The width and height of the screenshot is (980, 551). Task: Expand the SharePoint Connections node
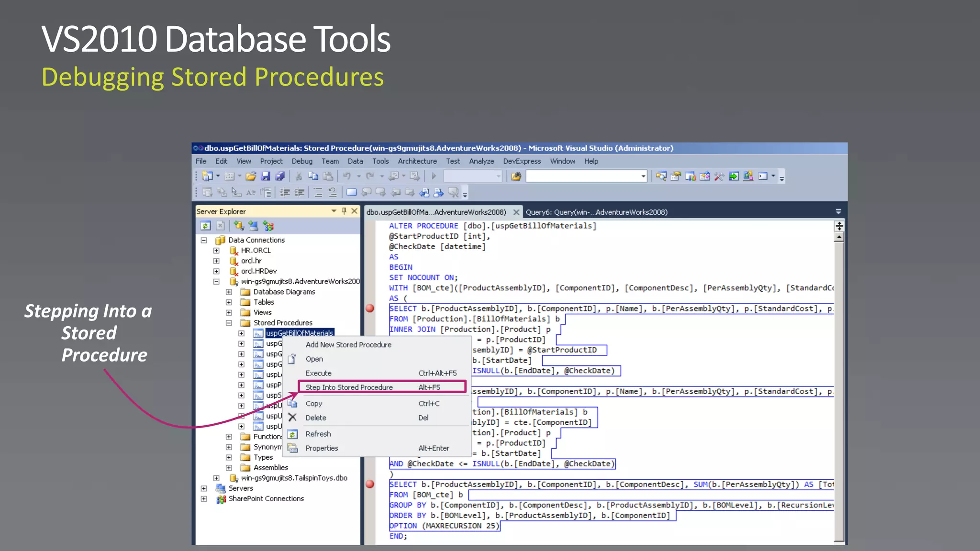204,499
